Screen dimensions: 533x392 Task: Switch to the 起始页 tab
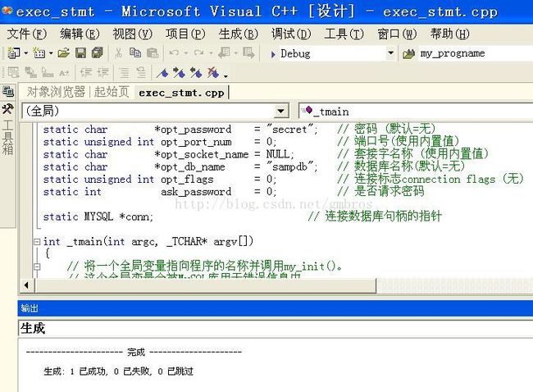pyautogui.click(x=112, y=92)
